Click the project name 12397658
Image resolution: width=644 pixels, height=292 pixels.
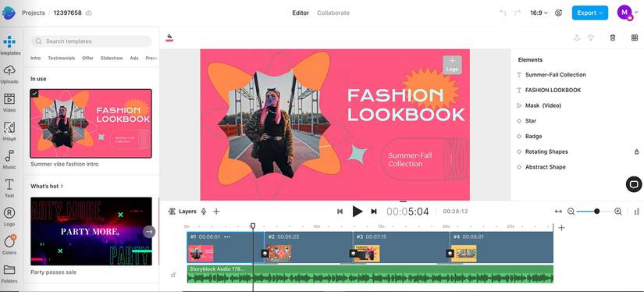click(67, 12)
